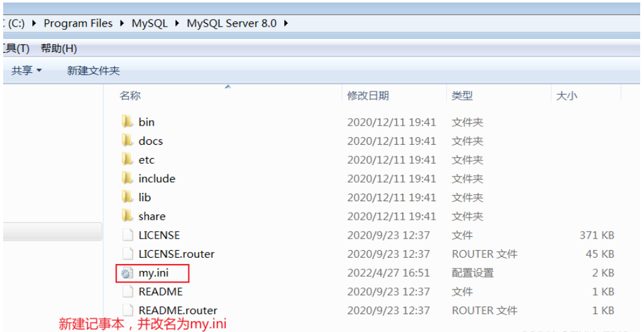The height and width of the screenshot is (332, 644).
Task: Select the share folder icon
Action: point(128,216)
